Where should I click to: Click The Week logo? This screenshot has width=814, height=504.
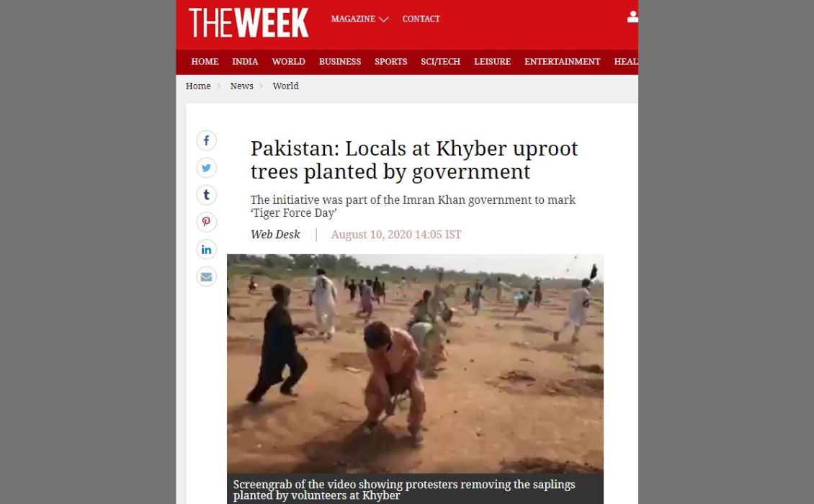[x=249, y=23]
